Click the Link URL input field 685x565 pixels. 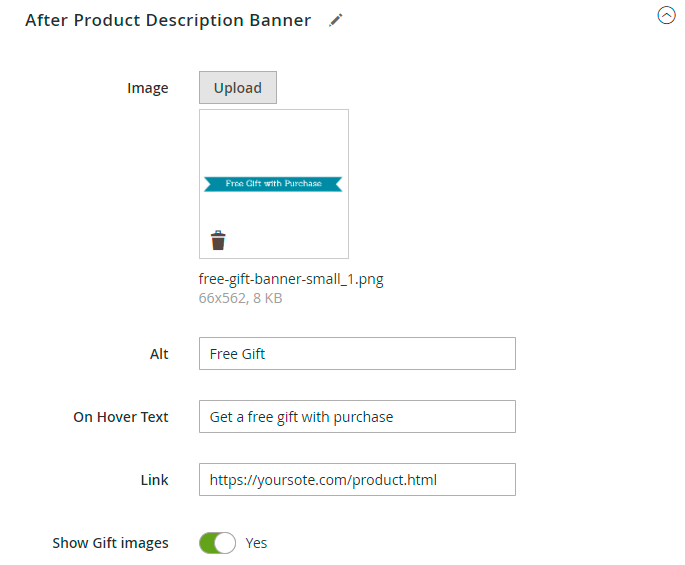point(357,480)
